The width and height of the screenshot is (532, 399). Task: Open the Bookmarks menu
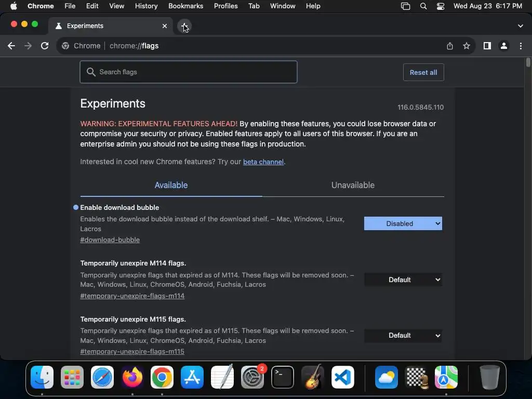[x=185, y=6]
